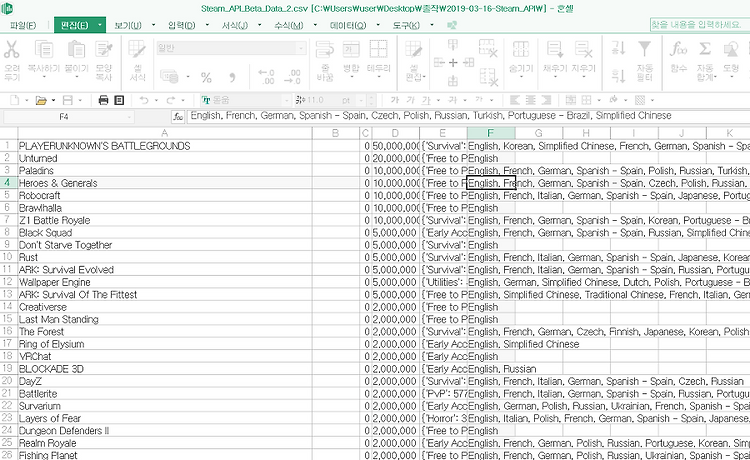Toggle italic (가) text formatting
Screen dimensions: 750x460
coord(410,100)
